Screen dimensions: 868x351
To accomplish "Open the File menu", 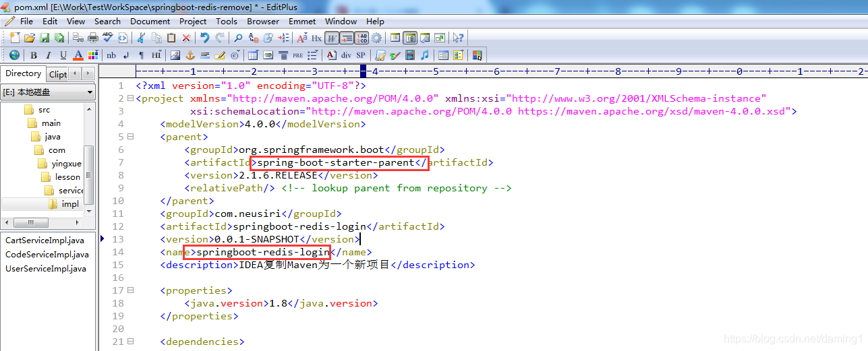I will pos(27,21).
